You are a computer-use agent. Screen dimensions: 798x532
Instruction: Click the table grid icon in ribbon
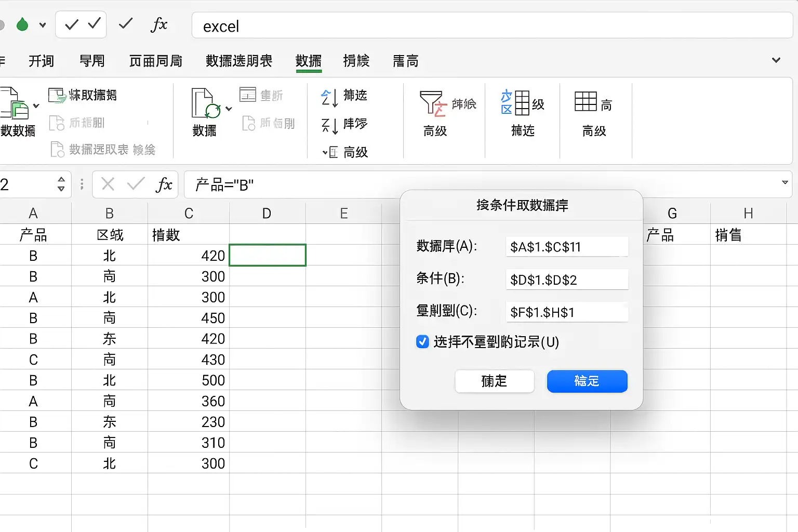pyautogui.click(x=586, y=101)
